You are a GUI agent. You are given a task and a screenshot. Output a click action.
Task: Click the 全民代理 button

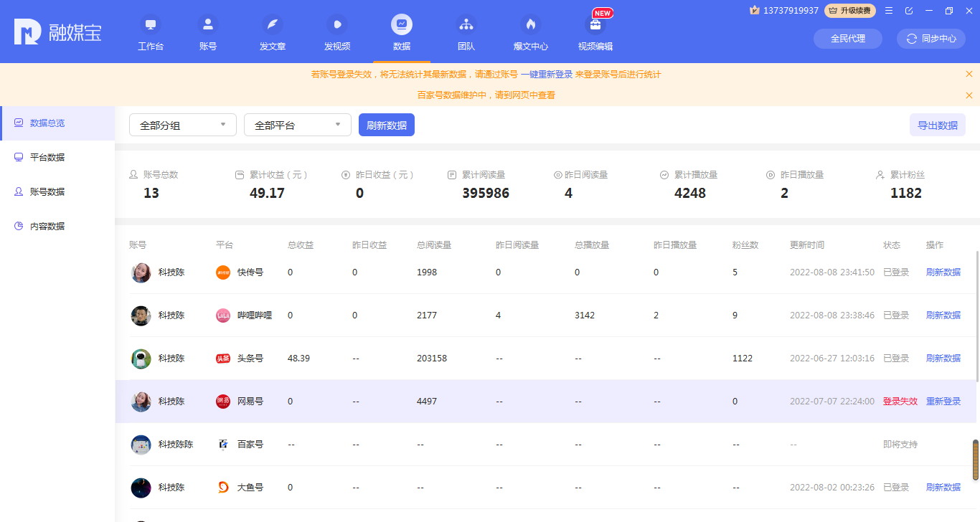(x=848, y=39)
